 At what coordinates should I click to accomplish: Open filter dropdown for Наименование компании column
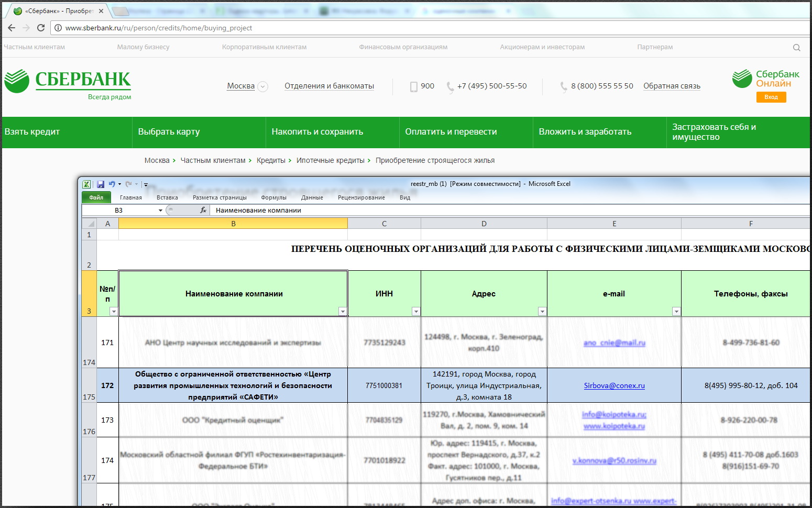(x=343, y=312)
